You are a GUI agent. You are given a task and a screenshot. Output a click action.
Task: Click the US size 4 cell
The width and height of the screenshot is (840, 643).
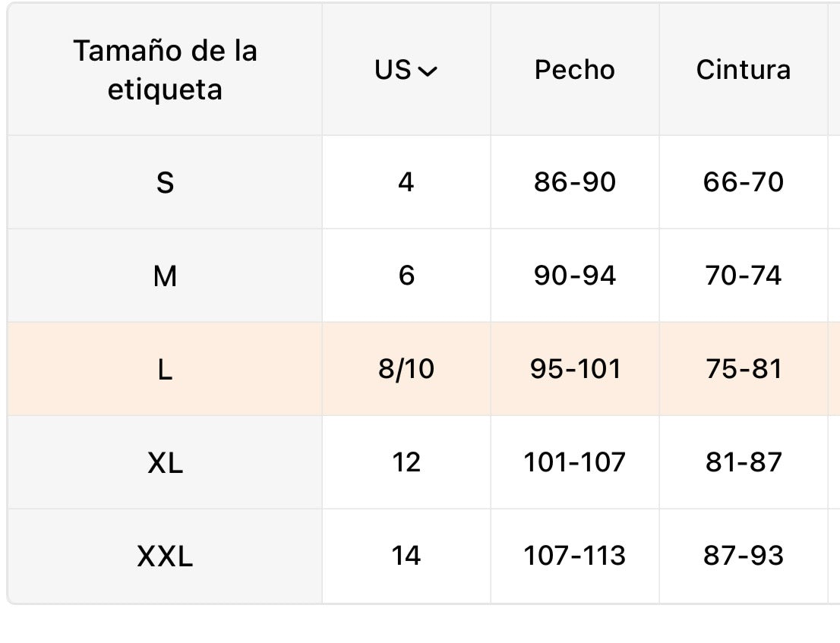(x=406, y=182)
